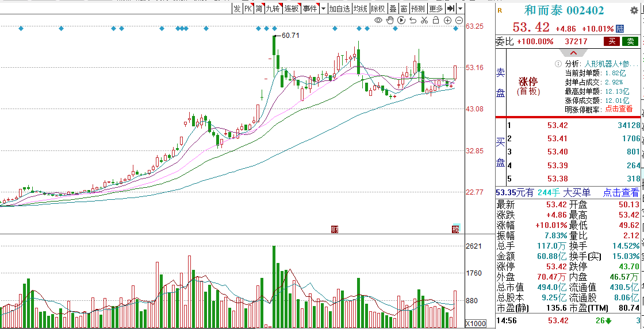Collapse the limit-up info panel chevron
Viewport: 644px width, 329px height.
coord(573,53)
